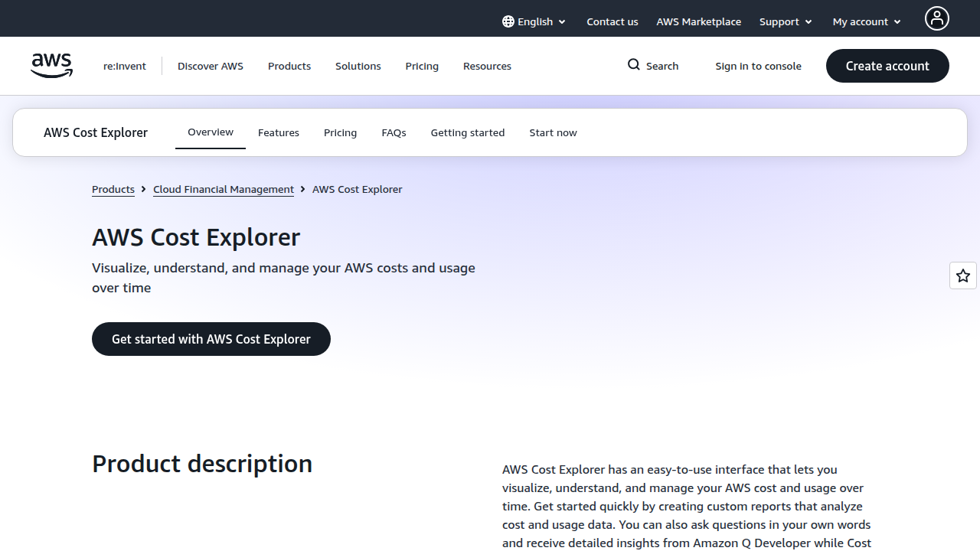Image resolution: width=980 pixels, height=551 pixels.
Task: Open the Pricing menu in main navigation
Action: tap(422, 66)
